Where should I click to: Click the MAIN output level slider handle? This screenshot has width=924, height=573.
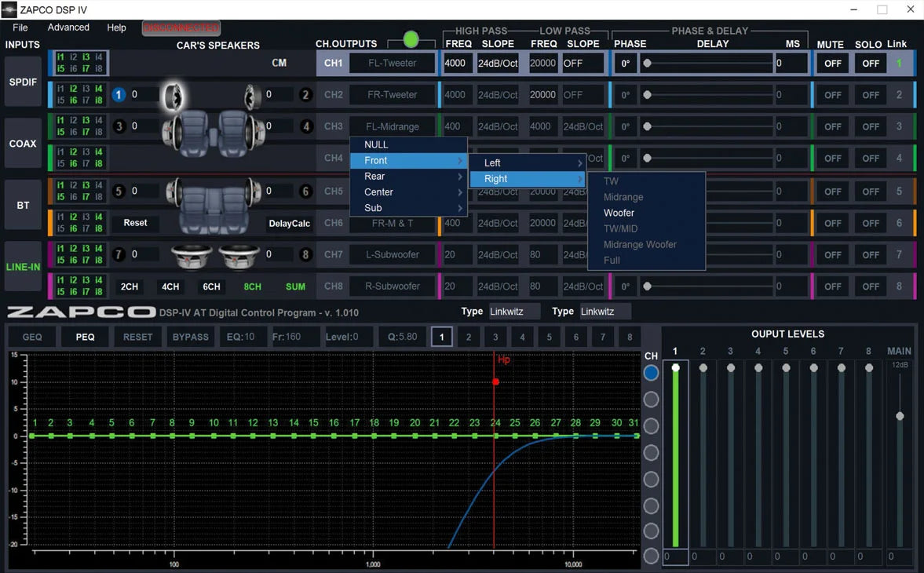point(900,416)
